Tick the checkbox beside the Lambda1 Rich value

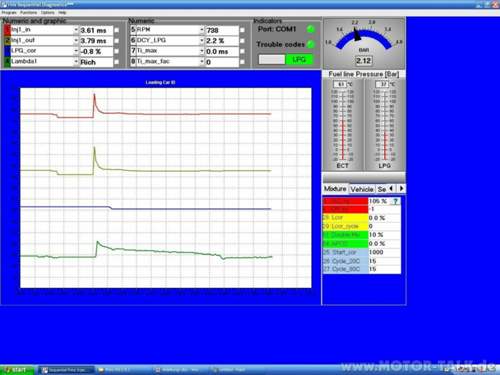tap(117, 62)
